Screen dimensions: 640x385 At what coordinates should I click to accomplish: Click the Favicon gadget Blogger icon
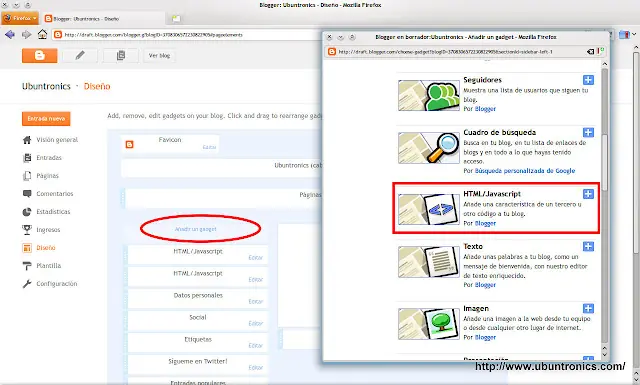129,145
